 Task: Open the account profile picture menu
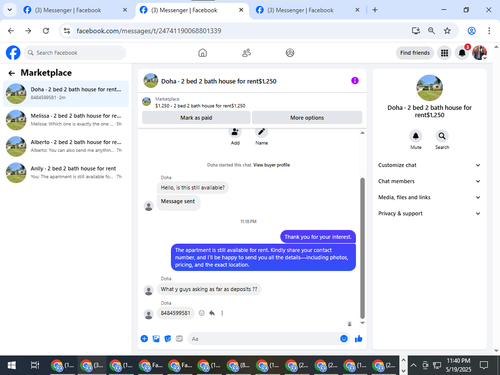coord(479,53)
